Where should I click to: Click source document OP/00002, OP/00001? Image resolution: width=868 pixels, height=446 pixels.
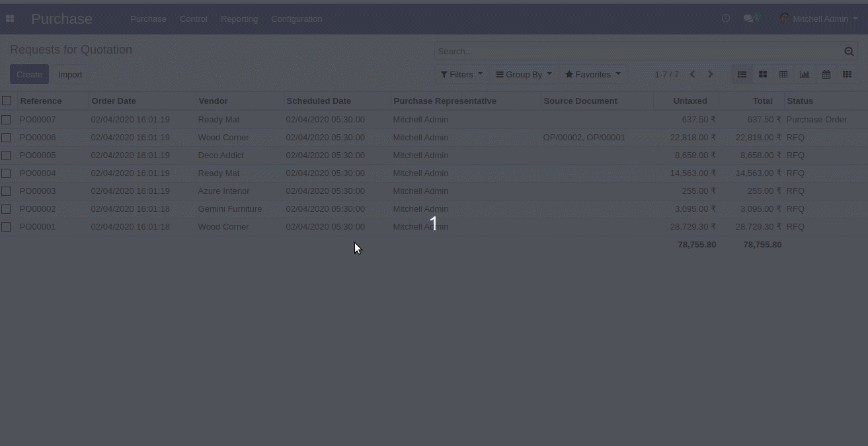(x=584, y=138)
